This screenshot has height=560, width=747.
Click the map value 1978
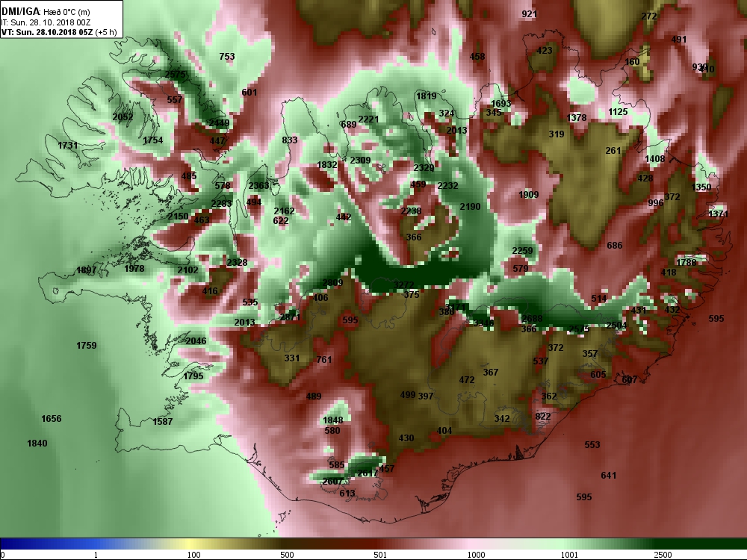click(134, 269)
